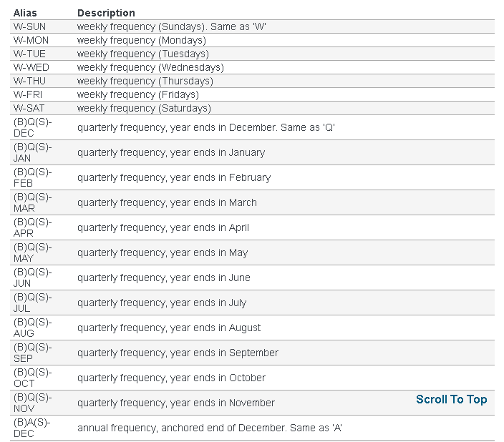Select the quarterly year ends in April text
This screenshot has height=442, width=504.
[163, 227]
